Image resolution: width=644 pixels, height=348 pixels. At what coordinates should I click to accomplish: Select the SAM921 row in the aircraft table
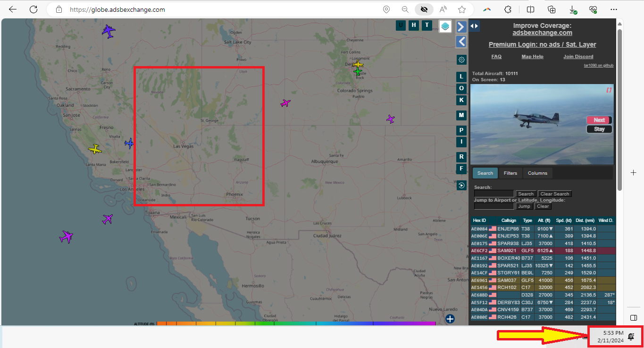(543, 251)
